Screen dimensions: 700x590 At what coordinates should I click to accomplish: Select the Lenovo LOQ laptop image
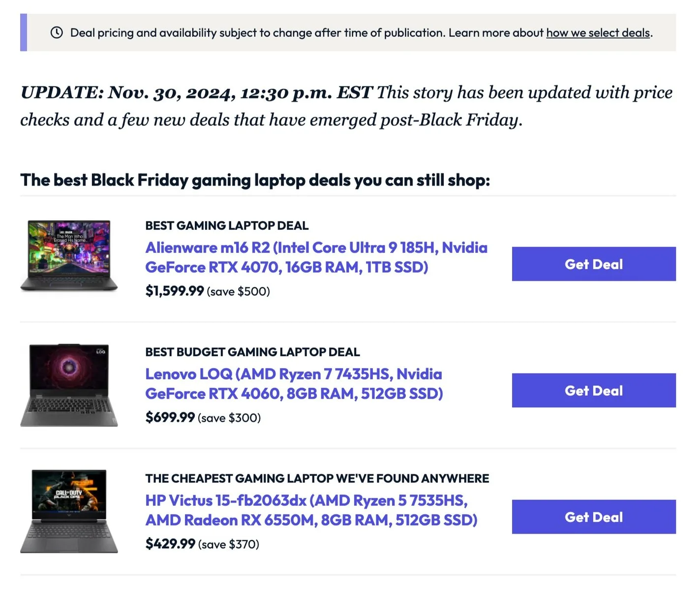[x=69, y=385]
